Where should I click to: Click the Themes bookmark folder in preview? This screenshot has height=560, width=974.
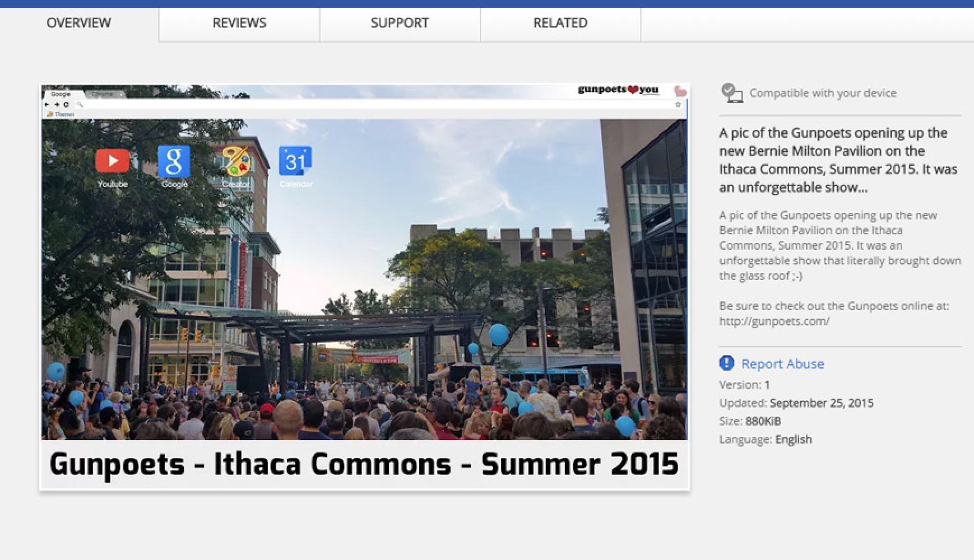tap(61, 114)
